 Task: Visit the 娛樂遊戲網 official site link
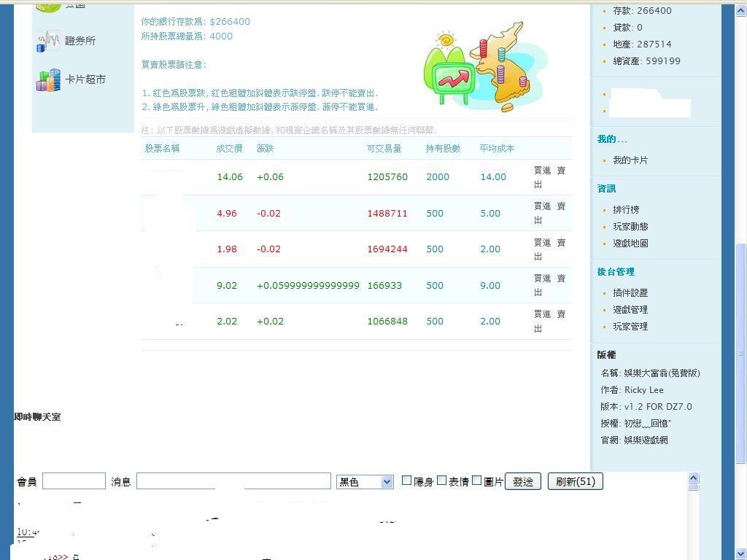[646, 440]
